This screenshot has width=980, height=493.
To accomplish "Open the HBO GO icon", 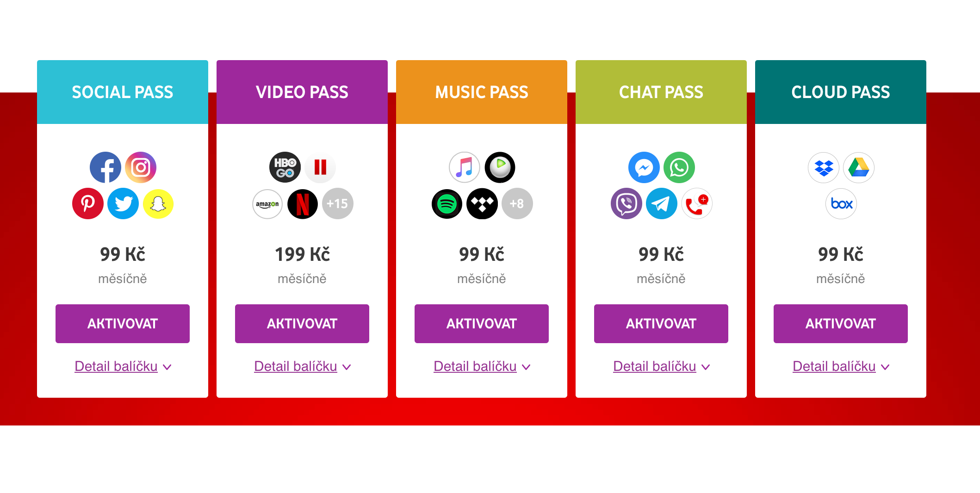I will (x=285, y=167).
